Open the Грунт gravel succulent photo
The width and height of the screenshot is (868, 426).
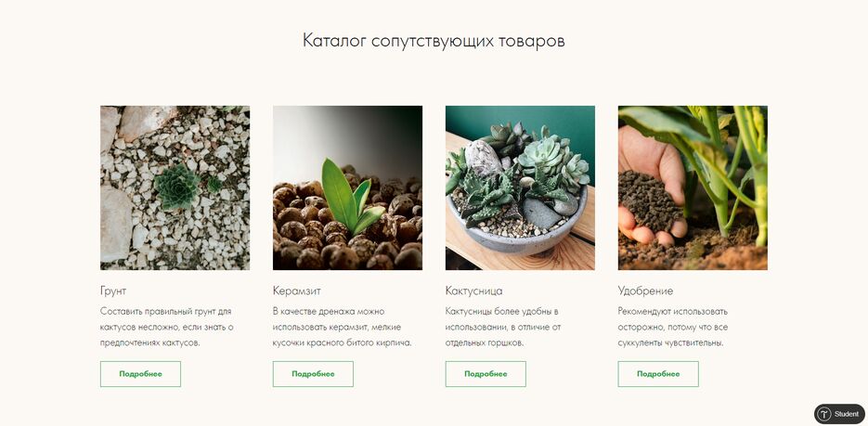(x=175, y=188)
